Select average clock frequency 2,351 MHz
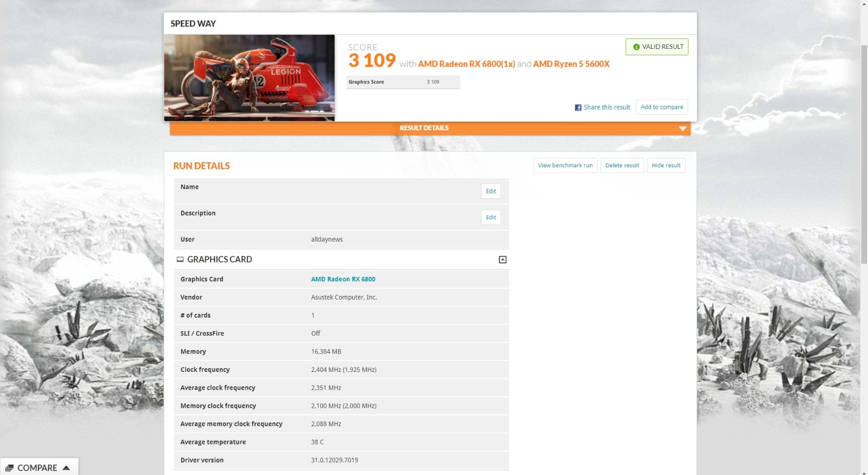 (x=326, y=388)
